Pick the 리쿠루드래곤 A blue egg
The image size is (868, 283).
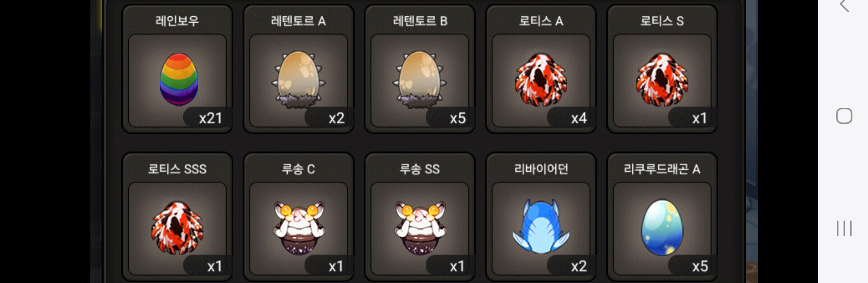(x=662, y=227)
